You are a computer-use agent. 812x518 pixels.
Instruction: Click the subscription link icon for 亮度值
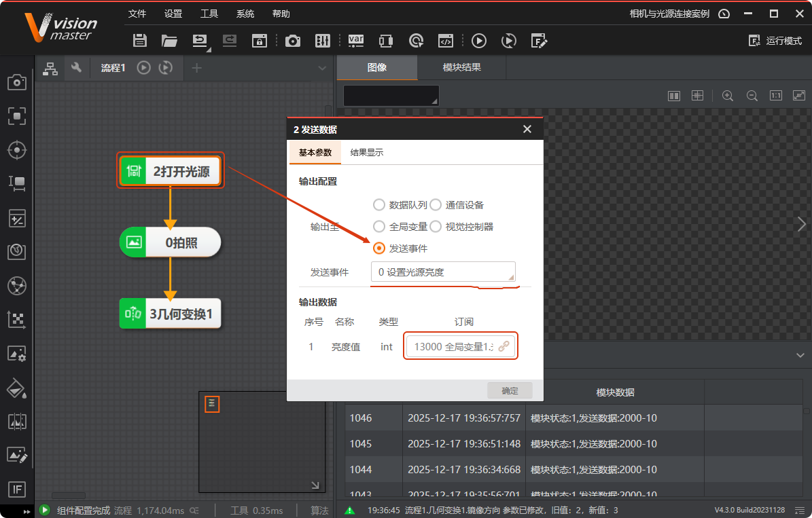point(504,347)
